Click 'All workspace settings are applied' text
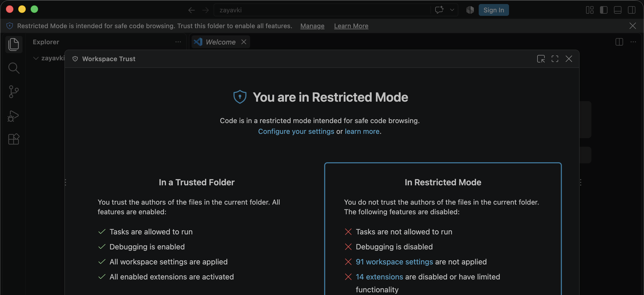Image resolution: width=644 pixels, height=295 pixels. 169,262
